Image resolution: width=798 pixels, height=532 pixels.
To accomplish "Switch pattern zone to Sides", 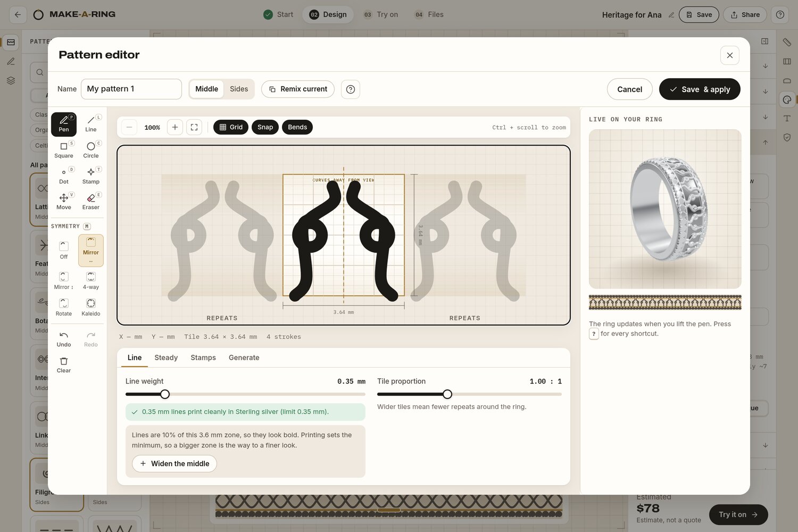I will pyautogui.click(x=239, y=89).
